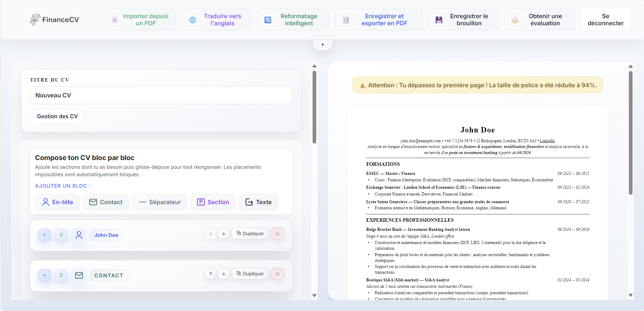644x311 pixels.
Task: Select the Contact envelope block icon
Action: tap(93, 202)
